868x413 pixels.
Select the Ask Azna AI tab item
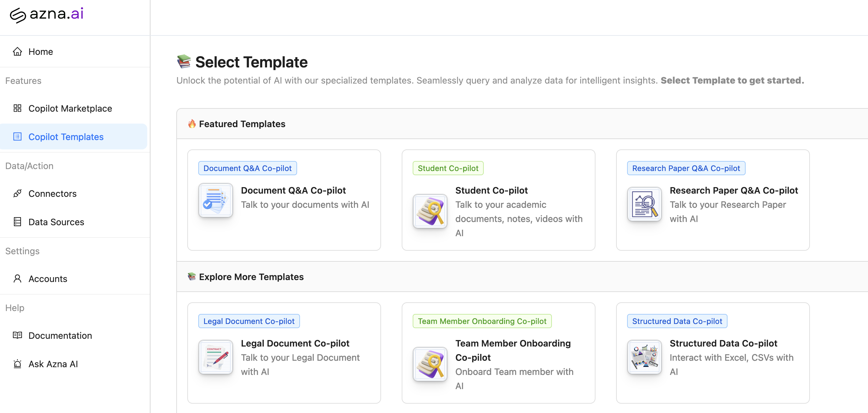tap(53, 364)
